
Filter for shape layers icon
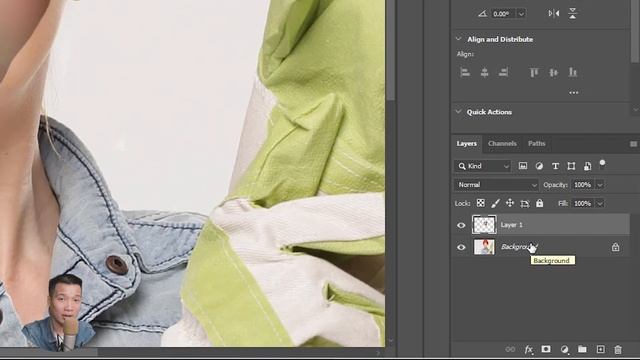click(571, 166)
